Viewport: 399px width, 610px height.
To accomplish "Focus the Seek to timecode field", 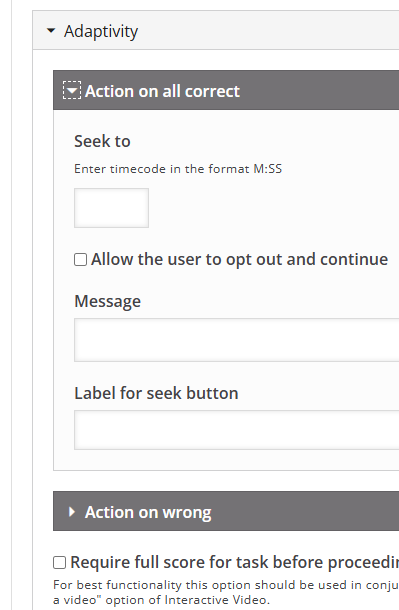I will click(x=111, y=208).
